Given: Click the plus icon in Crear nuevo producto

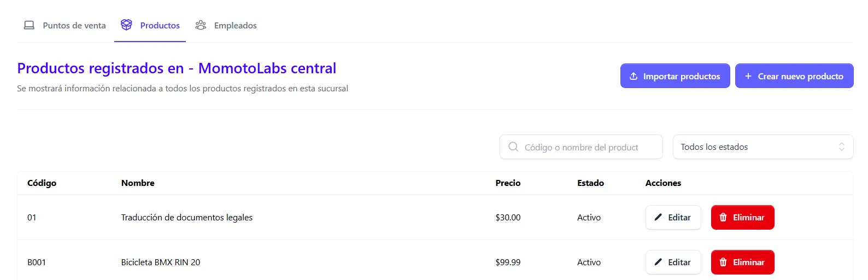Looking at the screenshot, I should (748, 76).
